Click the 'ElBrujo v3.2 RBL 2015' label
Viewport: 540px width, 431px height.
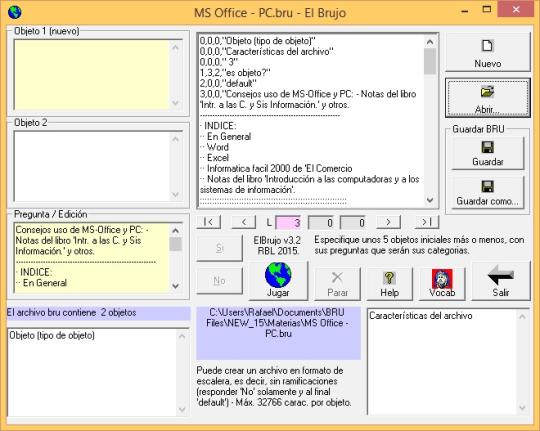(277, 245)
